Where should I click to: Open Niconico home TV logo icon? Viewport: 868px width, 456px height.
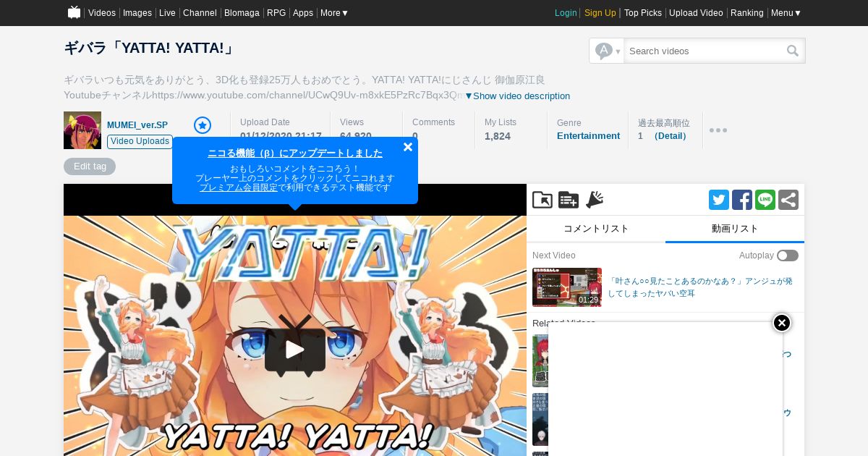[74, 12]
